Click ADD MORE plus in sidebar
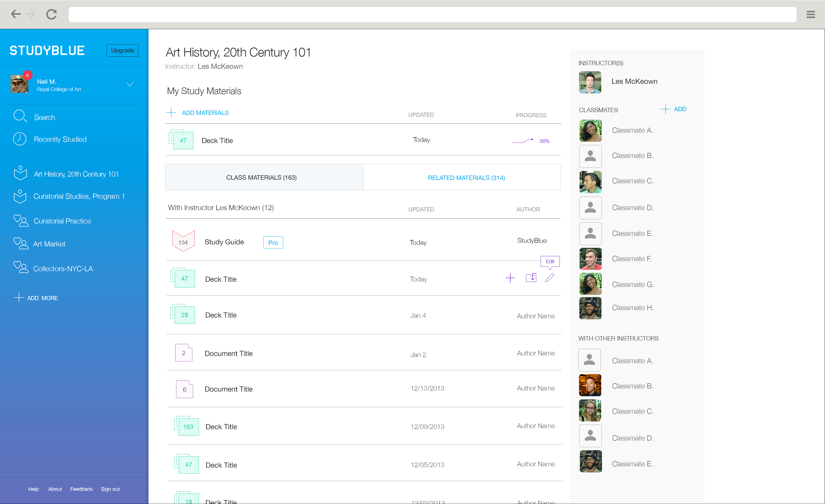The height and width of the screenshot is (504, 825). (19, 298)
